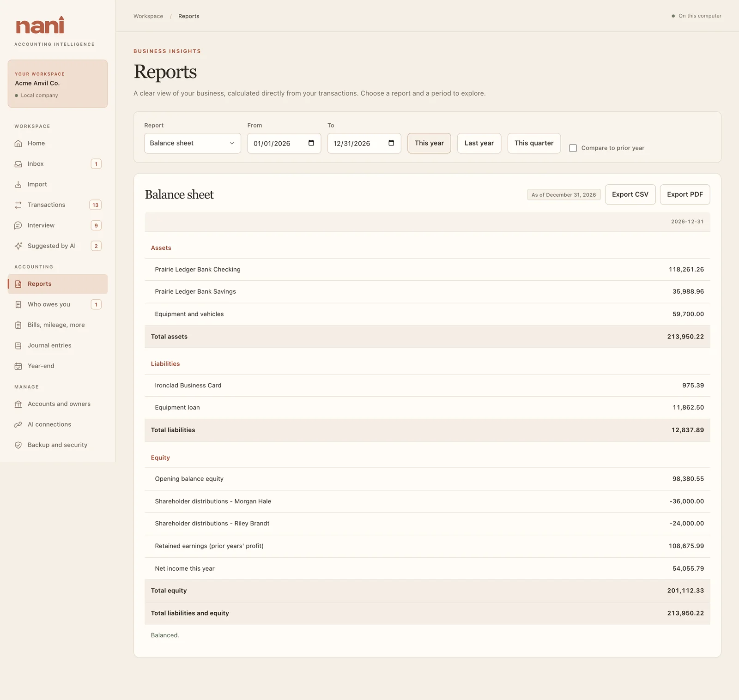Click the Import download icon
This screenshot has width=739, height=700.
point(18,184)
